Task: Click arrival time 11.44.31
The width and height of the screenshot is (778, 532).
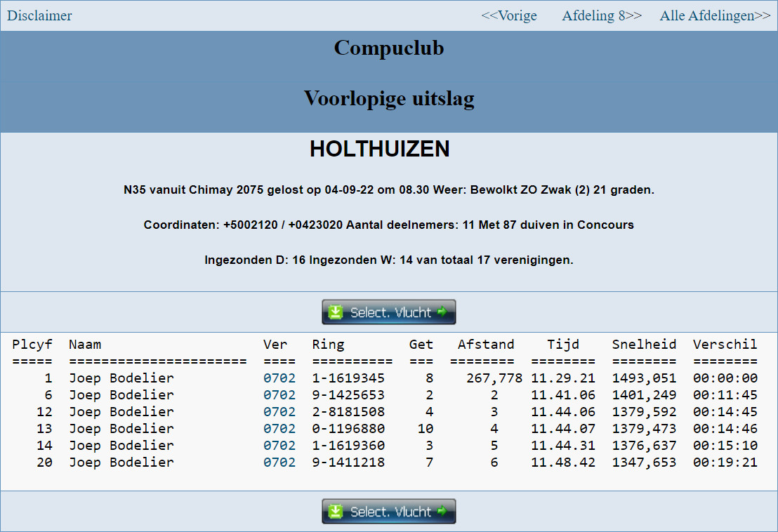Action: tap(563, 446)
